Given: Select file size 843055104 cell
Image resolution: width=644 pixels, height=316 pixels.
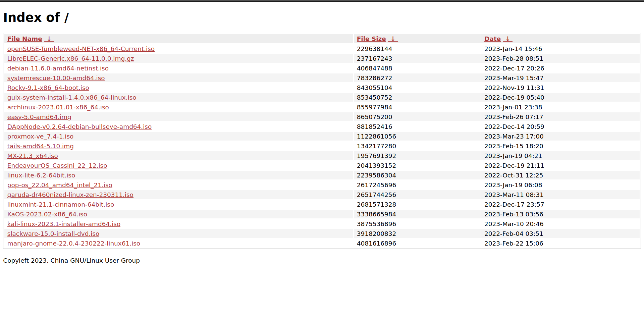Looking at the screenshot, I should pos(417,88).
